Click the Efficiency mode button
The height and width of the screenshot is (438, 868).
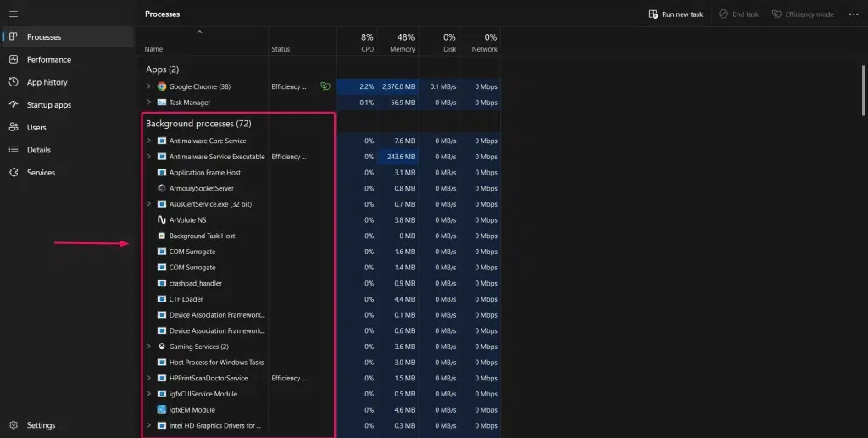click(x=803, y=14)
